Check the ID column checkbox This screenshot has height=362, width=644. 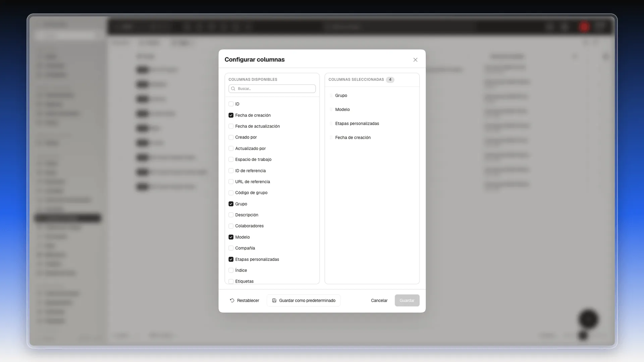(231, 104)
